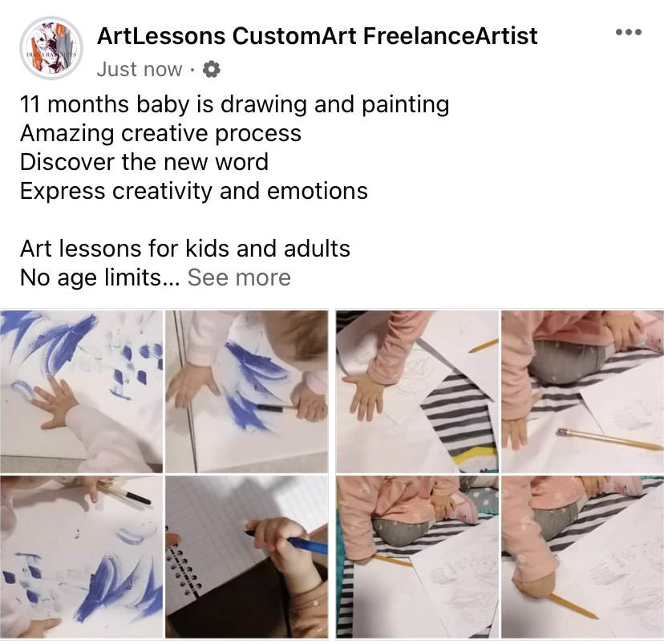Click the text 'Express creativity and emotions'
This screenshot has width=664, height=644.
[194, 191]
